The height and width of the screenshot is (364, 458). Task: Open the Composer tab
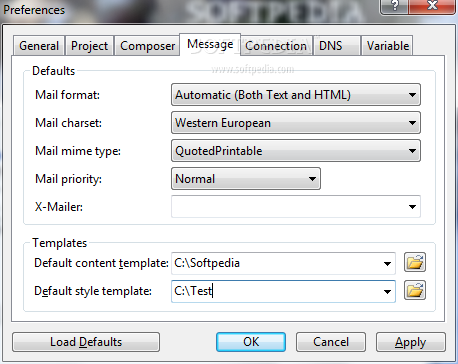tap(147, 46)
